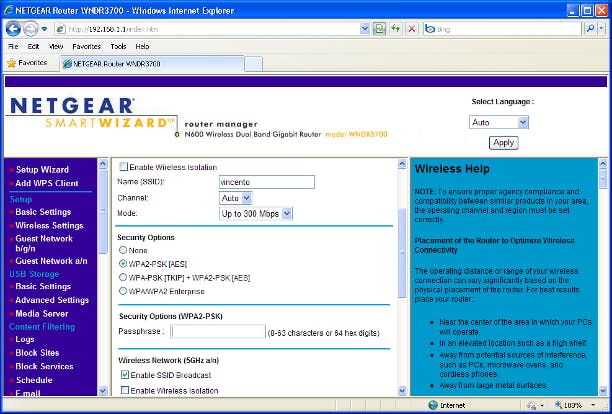Viewport: 612px width, 414px height.
Task: Click sidebar scrollbar down arrow
Action: (x=103, y=390)
